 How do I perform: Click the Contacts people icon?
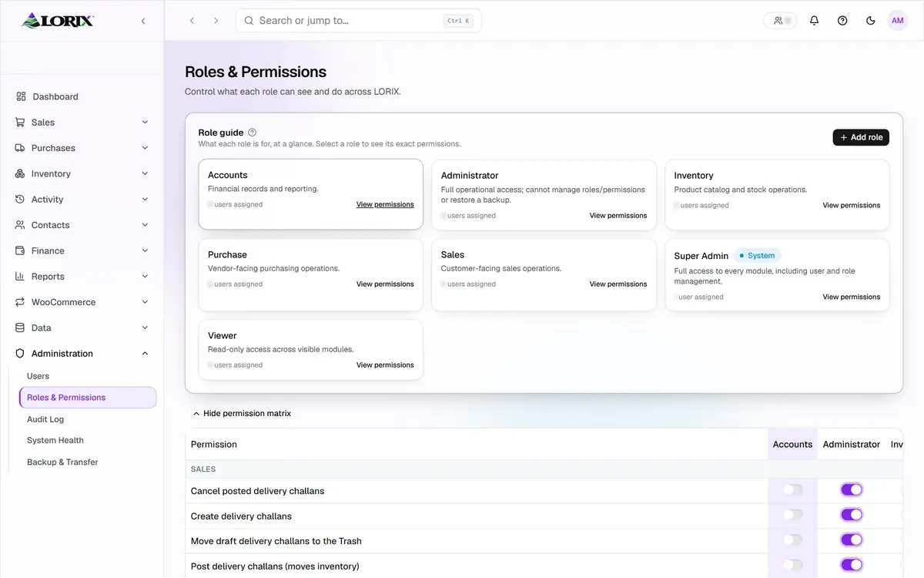click(20, 225)
